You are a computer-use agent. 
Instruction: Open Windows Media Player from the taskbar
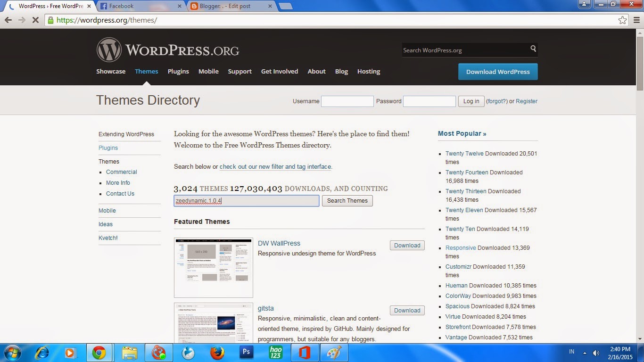click(x=70, y=353)
